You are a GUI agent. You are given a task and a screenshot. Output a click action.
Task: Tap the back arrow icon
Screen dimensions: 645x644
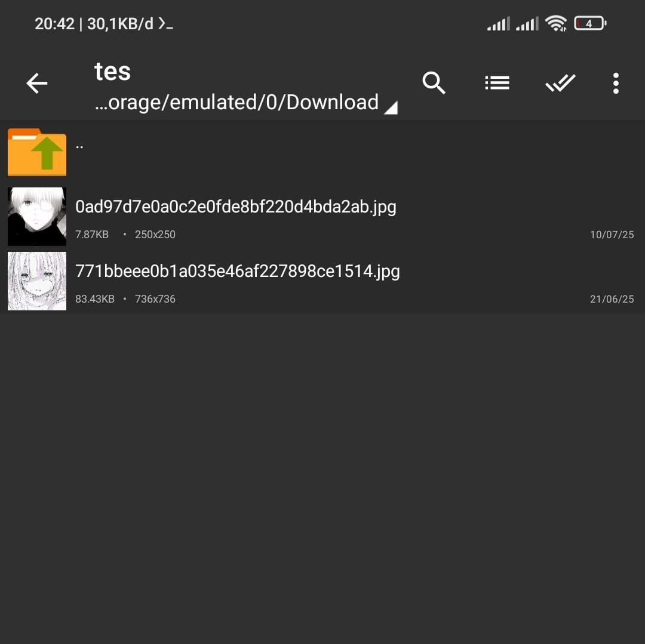pyautogui.click(x=36, y=84)
